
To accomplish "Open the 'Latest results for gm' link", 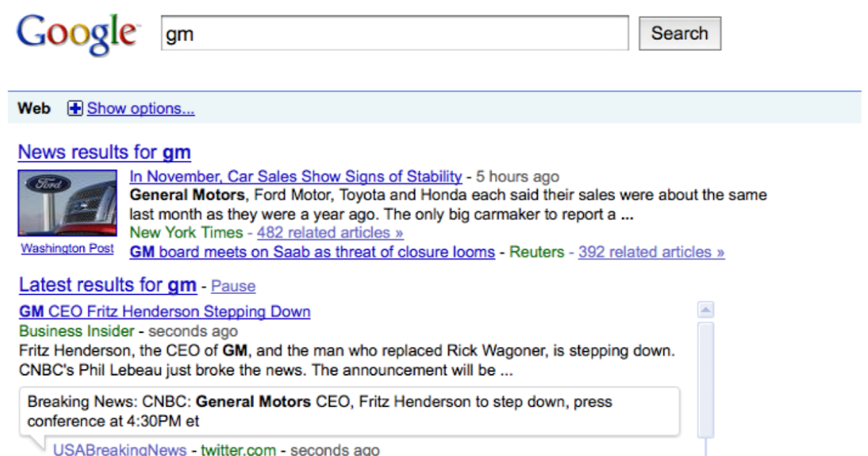I will 108,285.
